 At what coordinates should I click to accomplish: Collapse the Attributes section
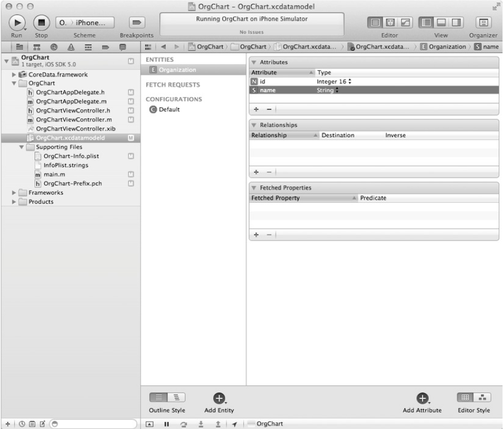tap(254, 62)
